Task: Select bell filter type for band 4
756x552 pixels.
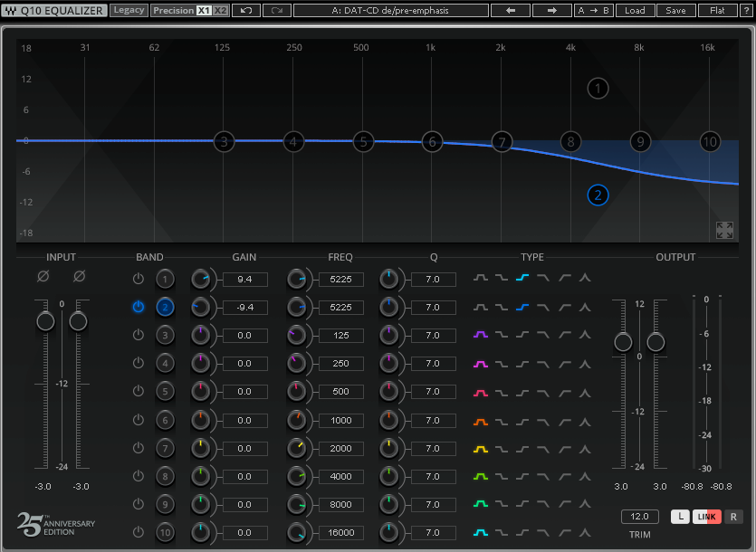Action: pos(481,364)
